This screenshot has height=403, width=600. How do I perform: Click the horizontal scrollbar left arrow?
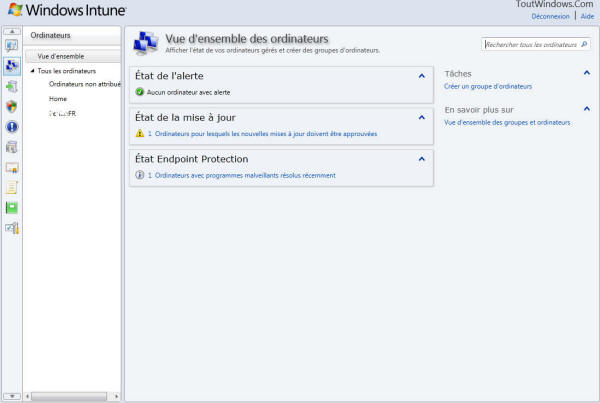click(27, 396)
